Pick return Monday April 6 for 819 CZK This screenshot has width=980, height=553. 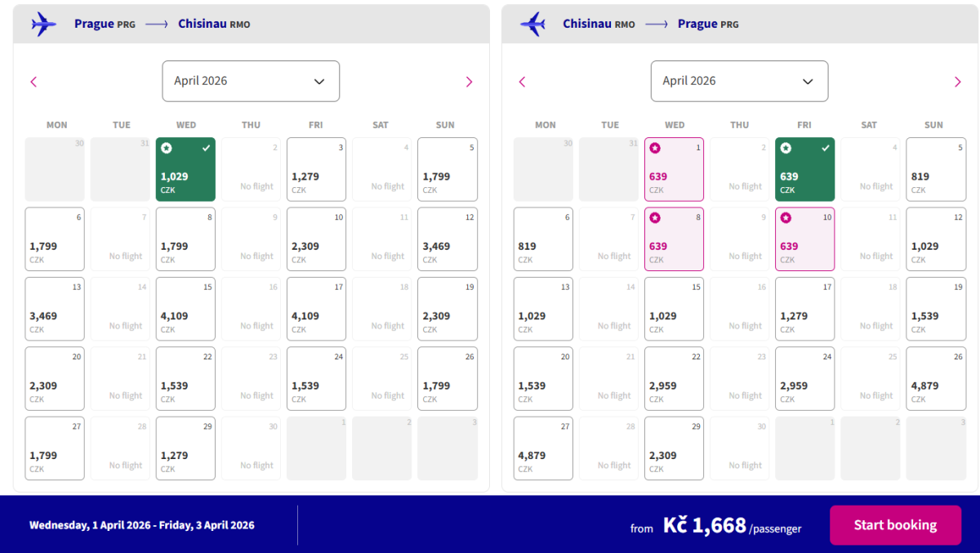[543, 239]
